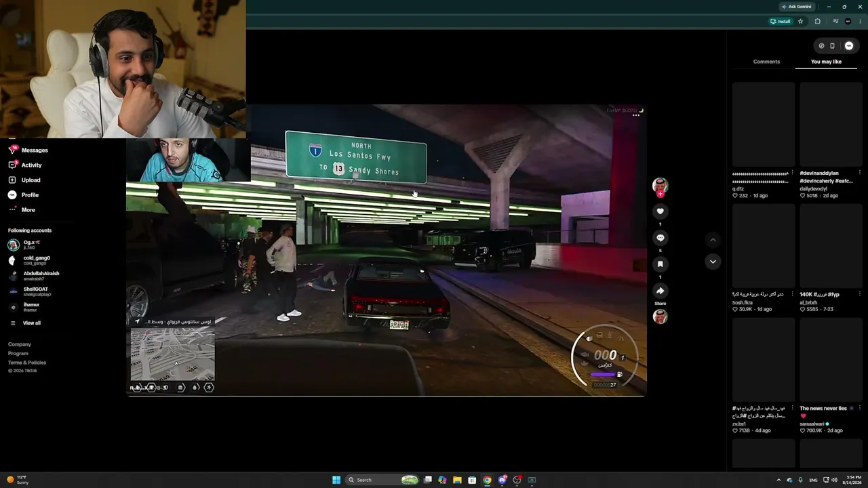Open the Og.x following account

(x=33, y=245)
